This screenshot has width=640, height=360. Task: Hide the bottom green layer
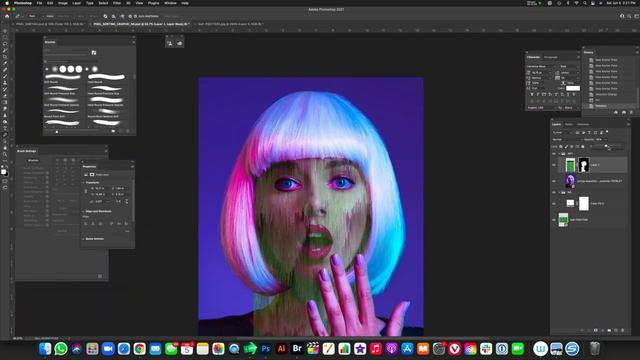554,220
